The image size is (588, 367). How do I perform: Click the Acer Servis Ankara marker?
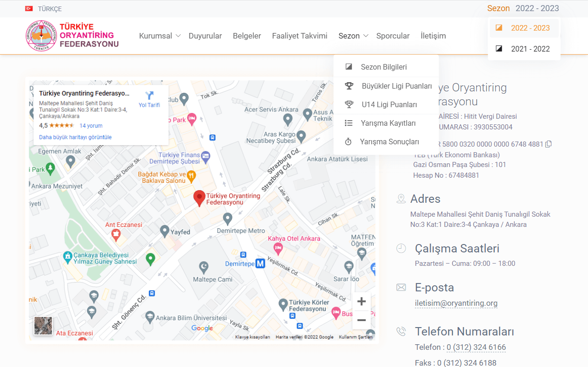pos(288,120)
